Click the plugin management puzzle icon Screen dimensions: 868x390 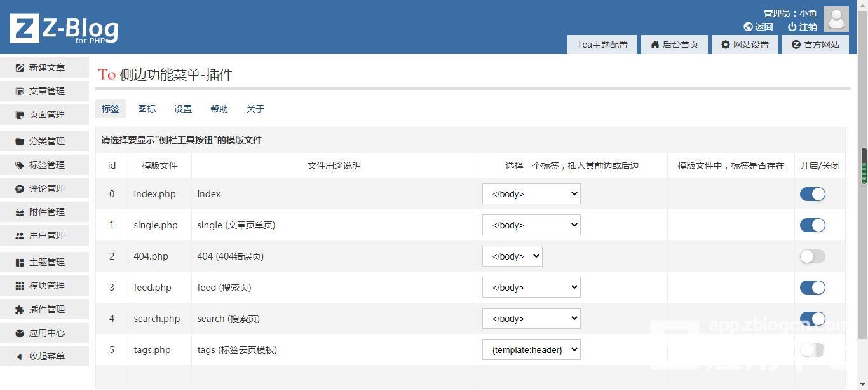[x=20, y=309]
